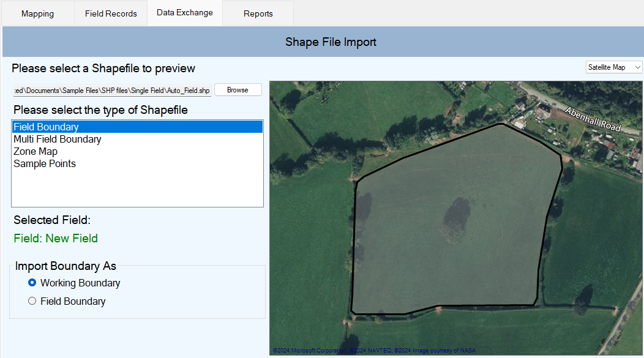Select Zone Map shapefile type

pyautogui.click(x=36, y=152)
